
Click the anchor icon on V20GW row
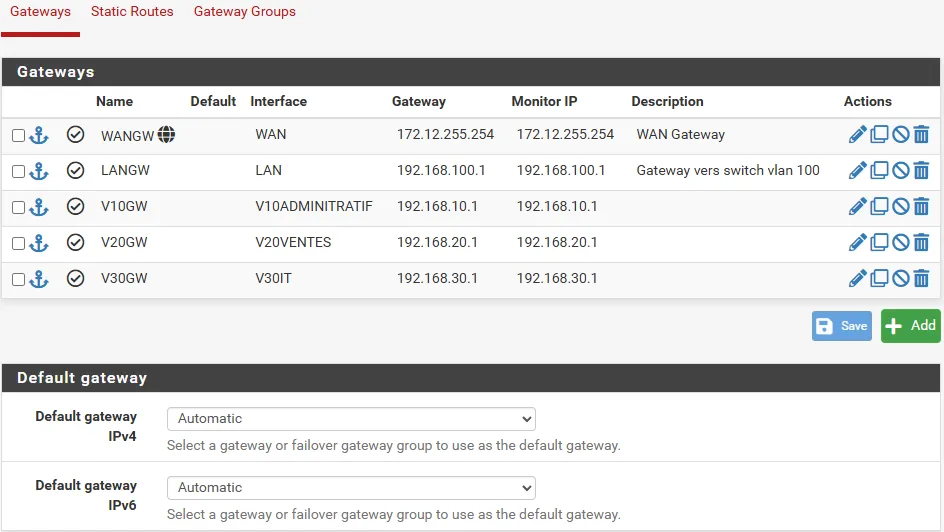(39, 243)
